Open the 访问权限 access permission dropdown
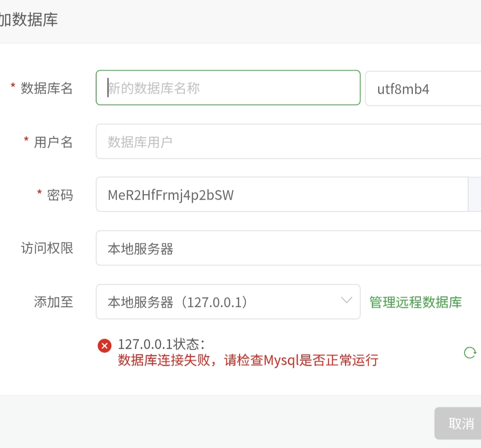Screen dimensions: 481x448 pos(288,248)
